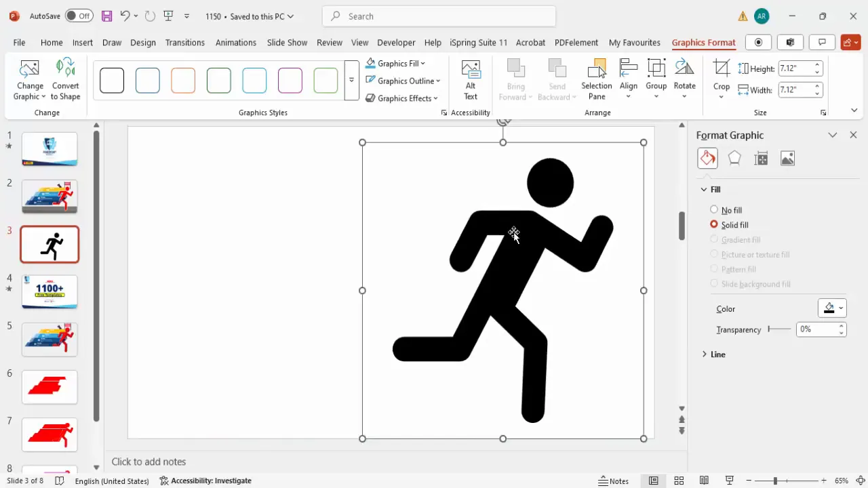Select the Picture tab icon in Format Graphic
Image resolution: width=868 pixels, height=488 pixels.
pos(787,159)
